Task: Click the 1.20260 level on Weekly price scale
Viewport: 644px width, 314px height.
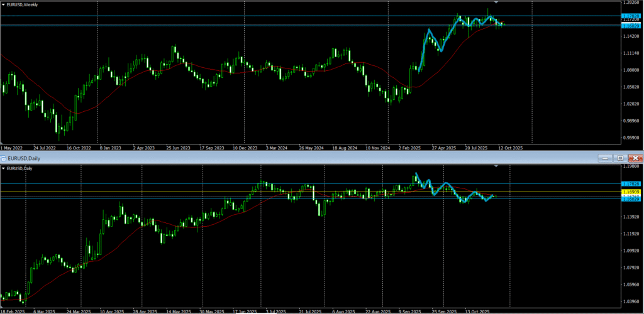Action: tap(631, 3)
